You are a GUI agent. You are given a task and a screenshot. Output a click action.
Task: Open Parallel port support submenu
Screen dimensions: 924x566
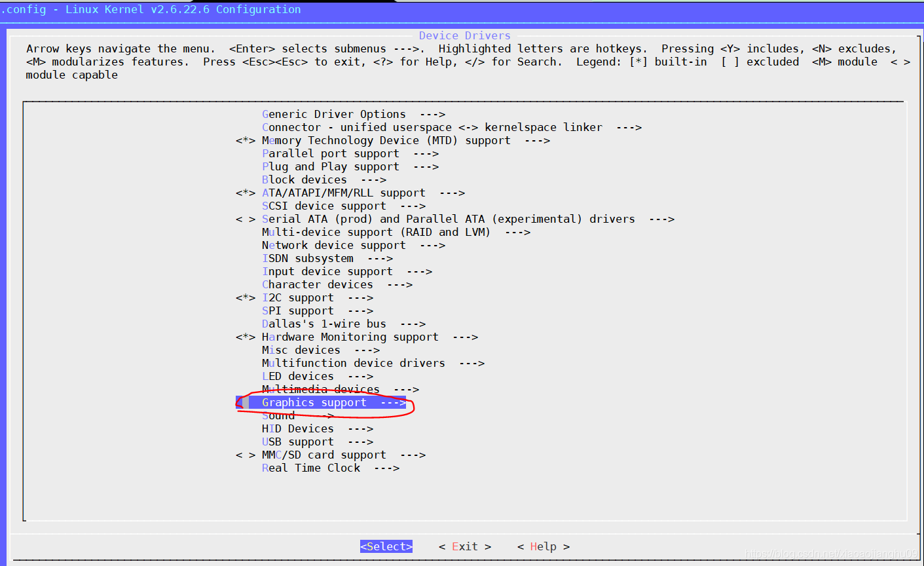click(x=350, y=153)
